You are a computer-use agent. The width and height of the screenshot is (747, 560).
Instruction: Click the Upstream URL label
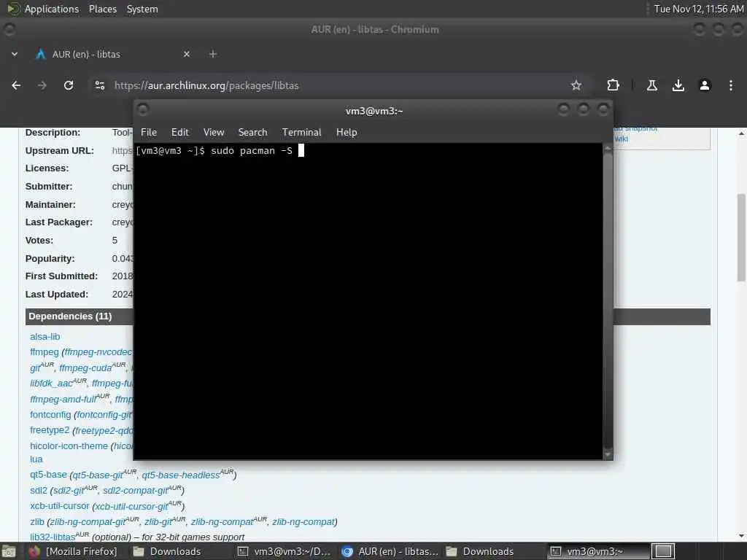coord(60,150)
